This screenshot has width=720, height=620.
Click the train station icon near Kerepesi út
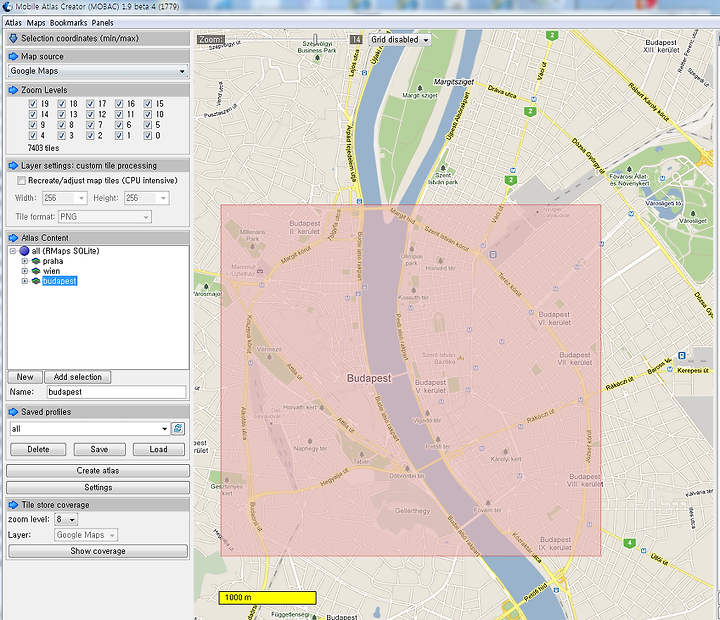pos(682,355)
